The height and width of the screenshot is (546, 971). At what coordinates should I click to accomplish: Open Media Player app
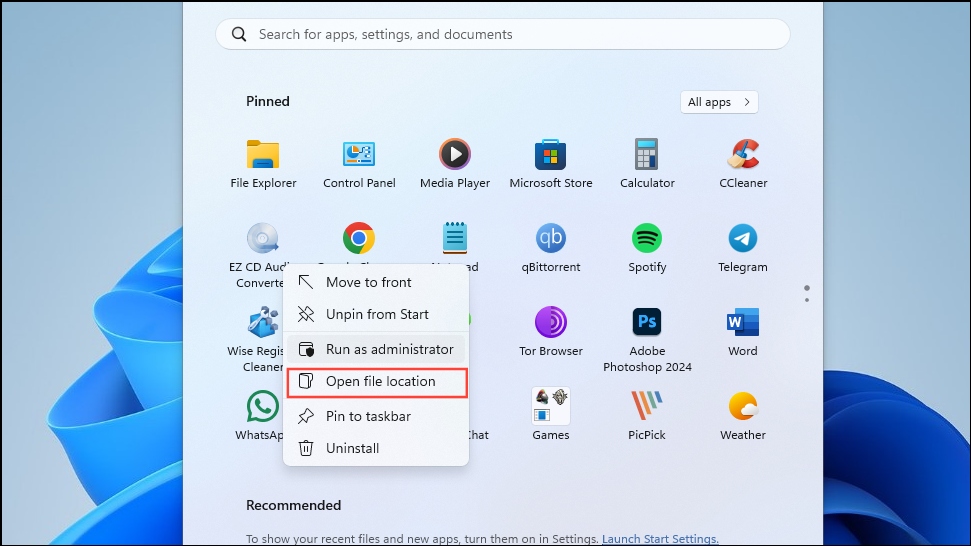pyautogui.click(x=455, y=163)
